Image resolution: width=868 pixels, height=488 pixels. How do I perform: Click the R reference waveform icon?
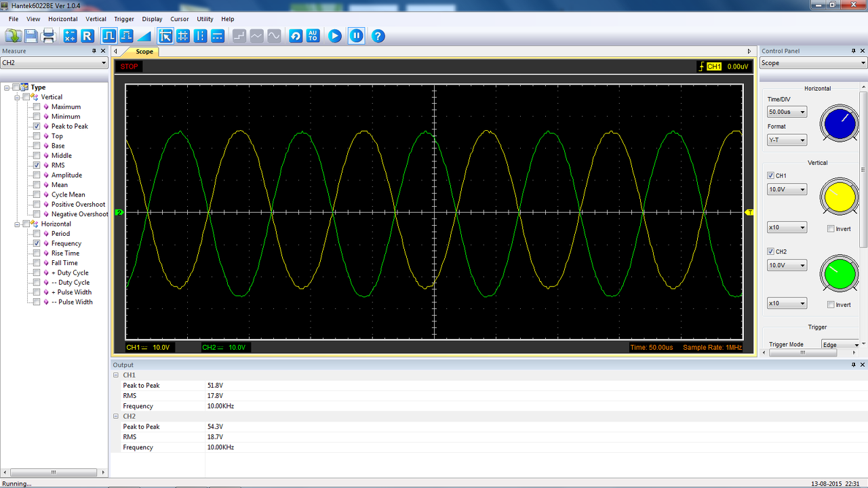click(87, 36)
